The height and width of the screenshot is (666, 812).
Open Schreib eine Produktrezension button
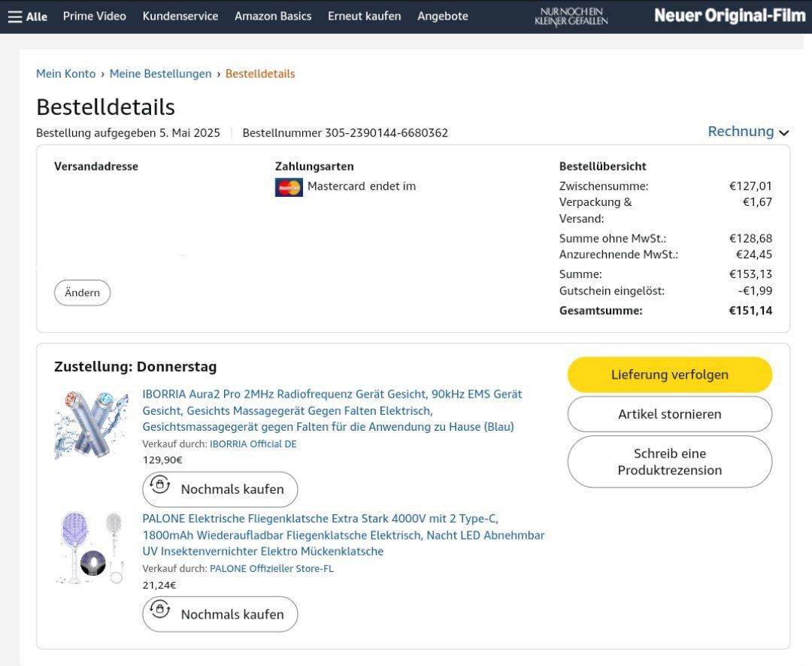(x=669, y=462)
